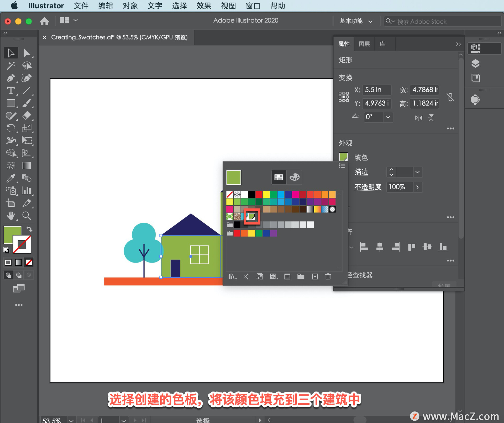The image size is (504, 423).
Task: Select the Artboard tool
Action: [x=11, y=203]
